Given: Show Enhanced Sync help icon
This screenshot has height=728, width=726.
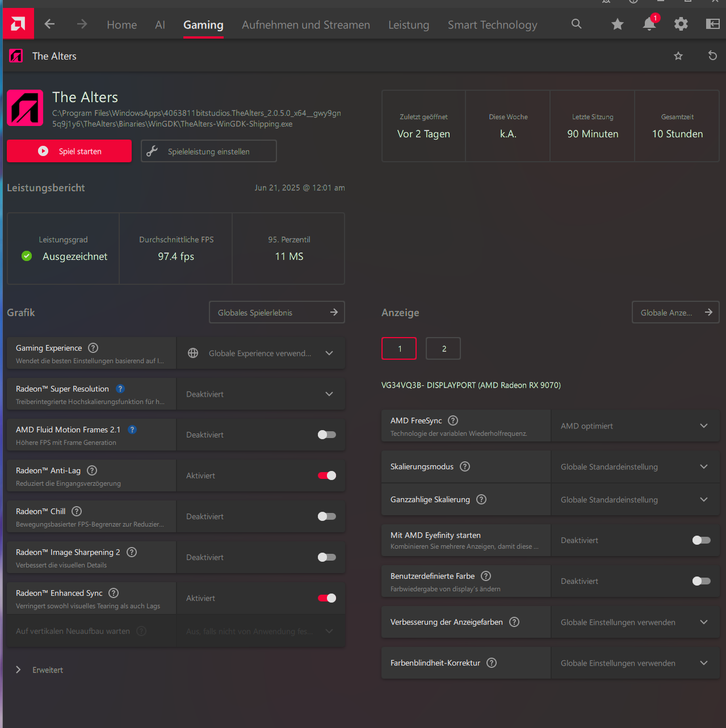Looking at the screenshot, I should (114, 593).
